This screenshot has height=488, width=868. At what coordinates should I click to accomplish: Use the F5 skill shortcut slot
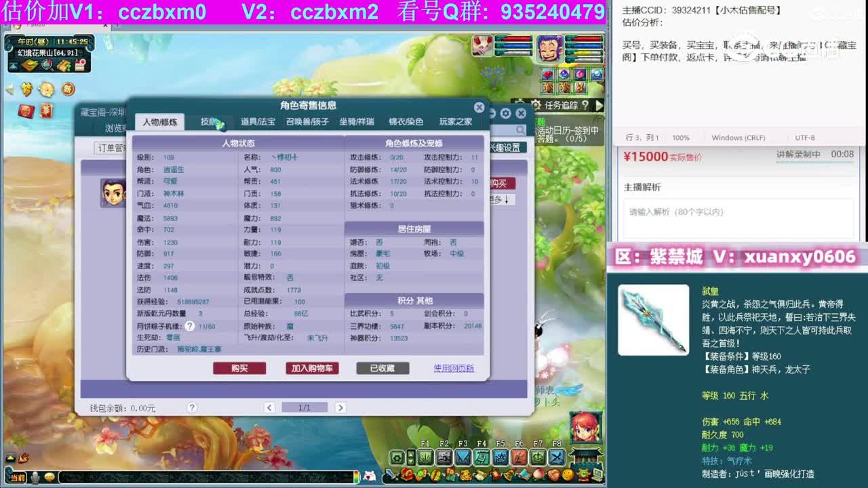[500, 457]
